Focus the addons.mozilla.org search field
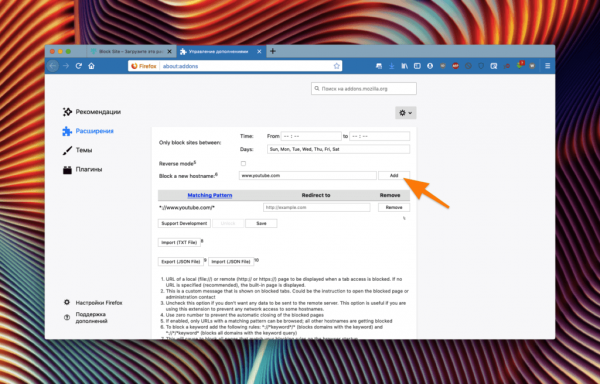Viewport: 600px width, 384px height. pos(364,89)
